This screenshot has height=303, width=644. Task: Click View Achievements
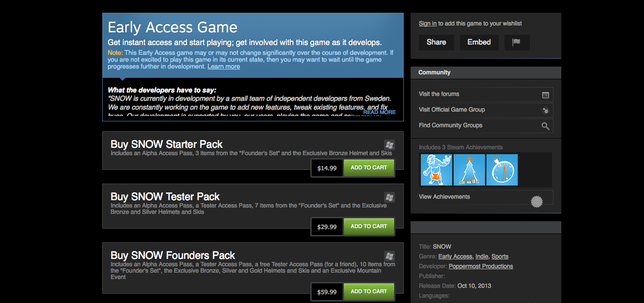coord(444,197)
